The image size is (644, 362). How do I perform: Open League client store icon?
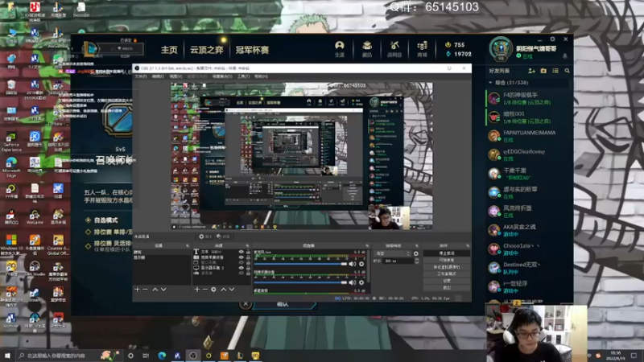point(422,49)
